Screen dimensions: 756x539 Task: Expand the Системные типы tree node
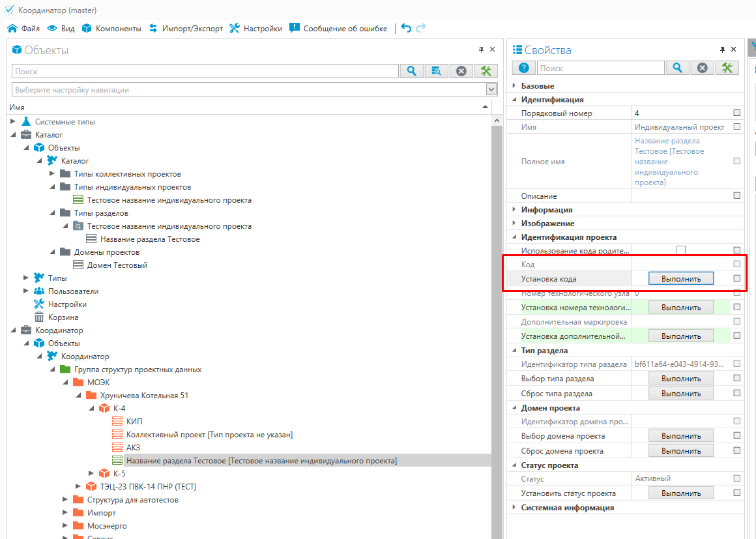[13, 122]
